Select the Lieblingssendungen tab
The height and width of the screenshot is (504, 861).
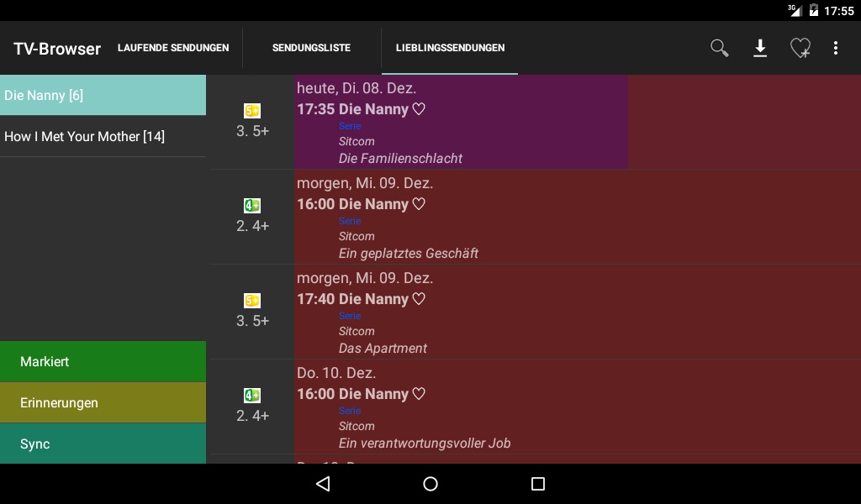coord(451,48)
